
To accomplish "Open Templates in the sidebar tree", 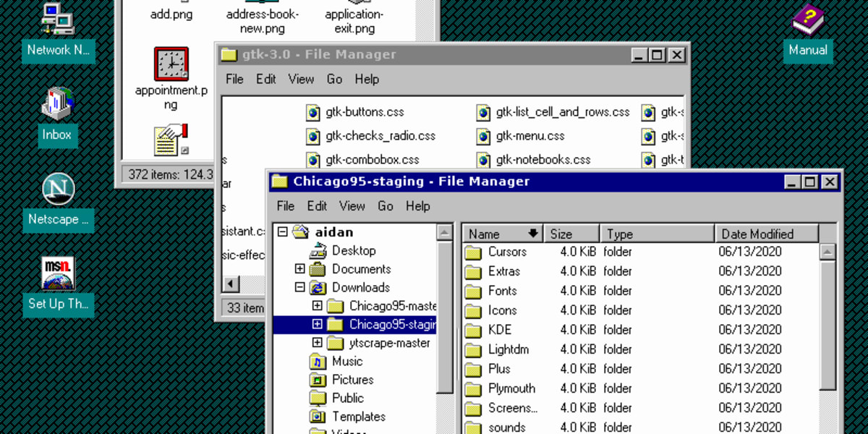I will pos(359,417).
